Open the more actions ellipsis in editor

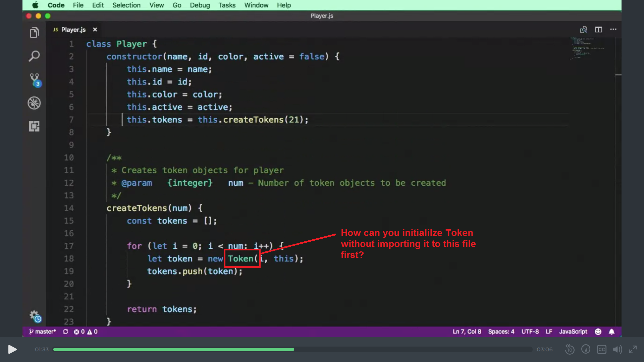point(613,29)
